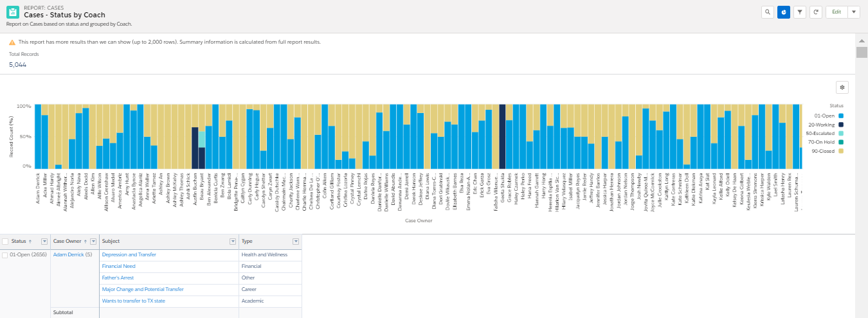Expand the dropdown arrow next to Edit
The image size is (868, 318).
[x=853, y=12]
